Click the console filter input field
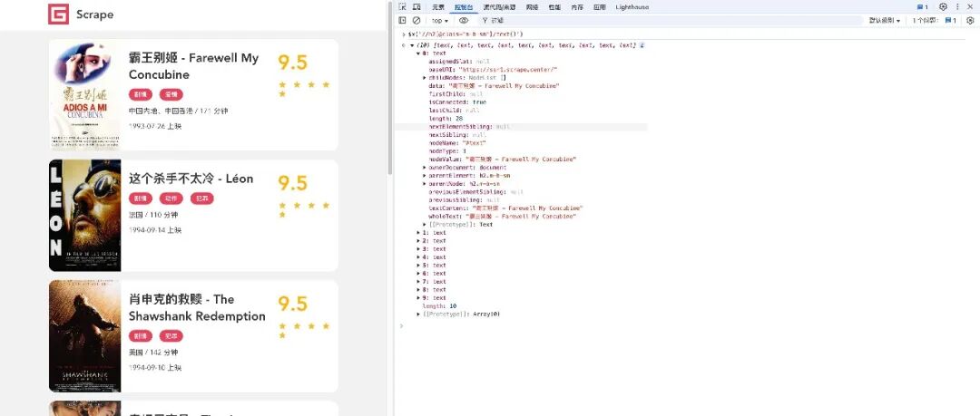The width and height of the screenshot is (980, 416). [x=669, y=21]
